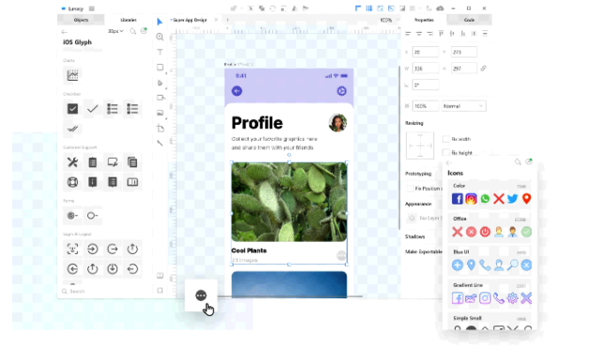
Task: Toggle the Fix Position checkbox
Action: pyautogui.click(x=411, y=189)
